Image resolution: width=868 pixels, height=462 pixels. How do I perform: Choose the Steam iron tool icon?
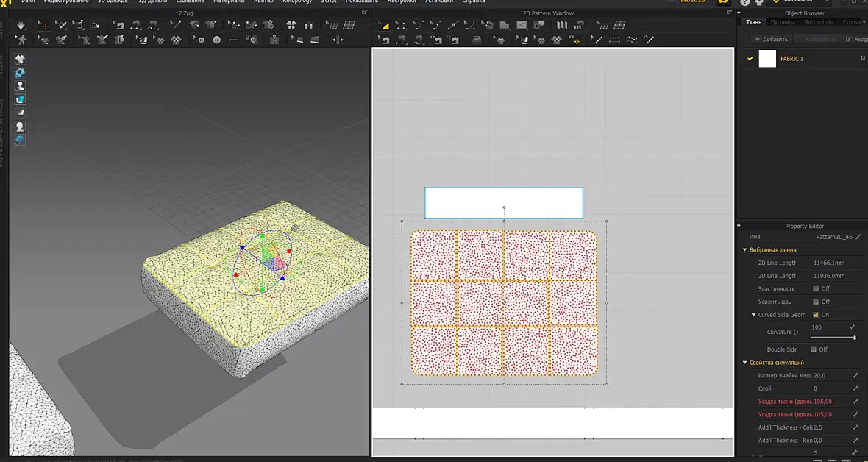point(476,40)
